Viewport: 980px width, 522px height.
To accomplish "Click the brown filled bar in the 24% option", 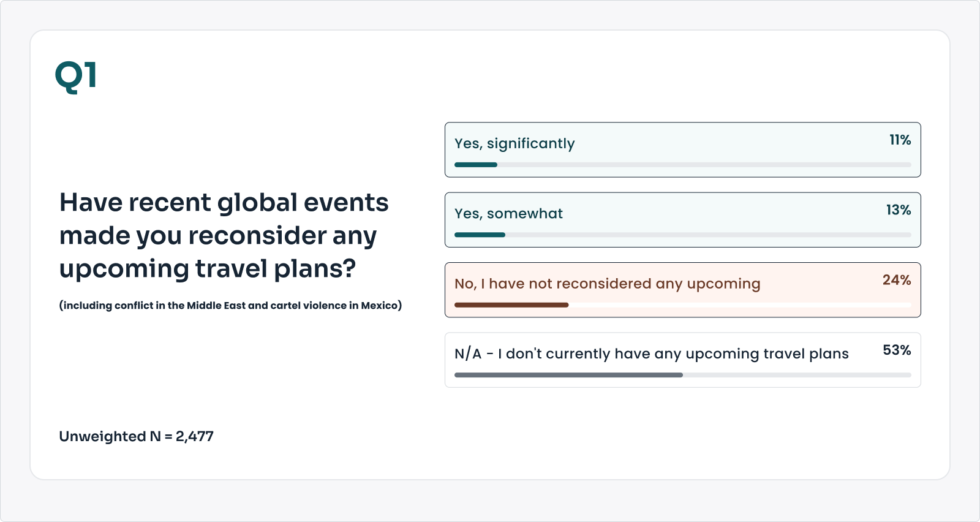I will [x=511, y=304].
